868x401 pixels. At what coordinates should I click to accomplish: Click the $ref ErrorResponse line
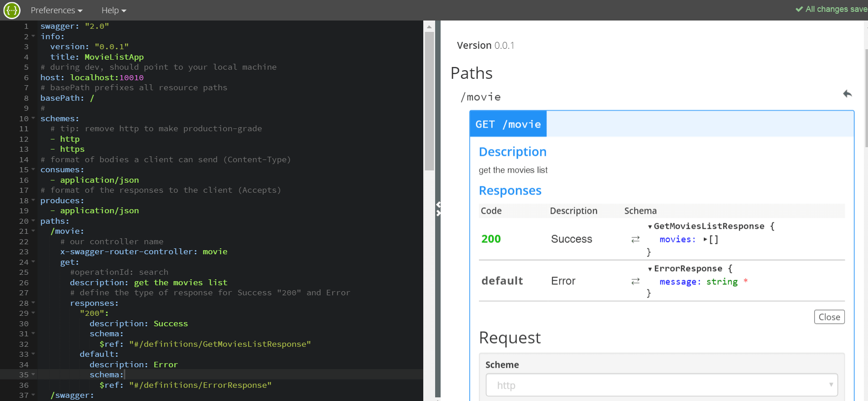[186, 385]
